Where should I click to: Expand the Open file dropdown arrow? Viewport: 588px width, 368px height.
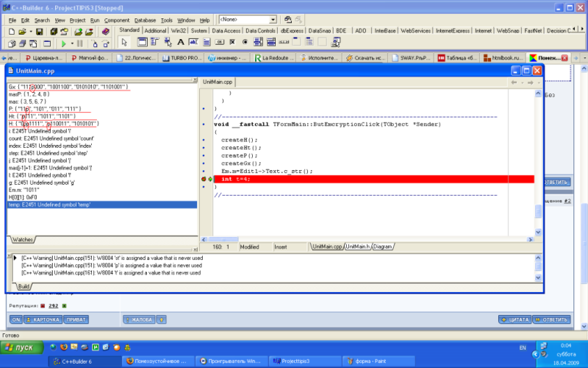point(29,32)
